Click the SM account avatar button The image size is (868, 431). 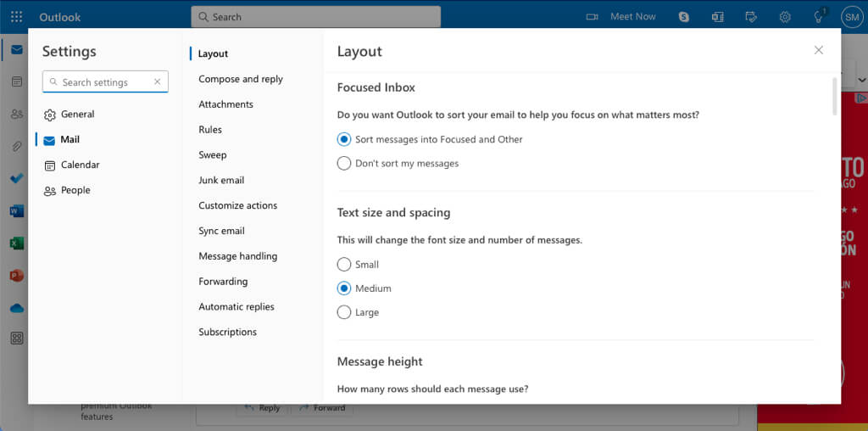tap(851, 17)
